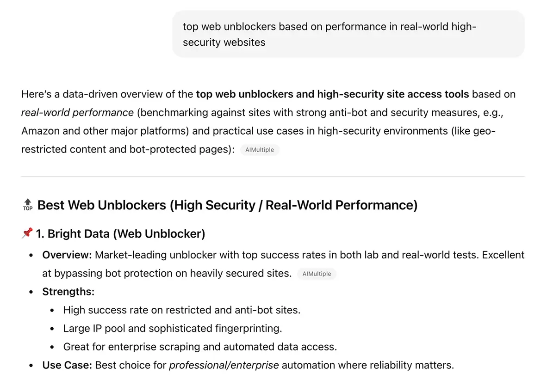Click the TOP arrow emoji icon
Screen dimensions: 547x392
[x=27, y=205]
